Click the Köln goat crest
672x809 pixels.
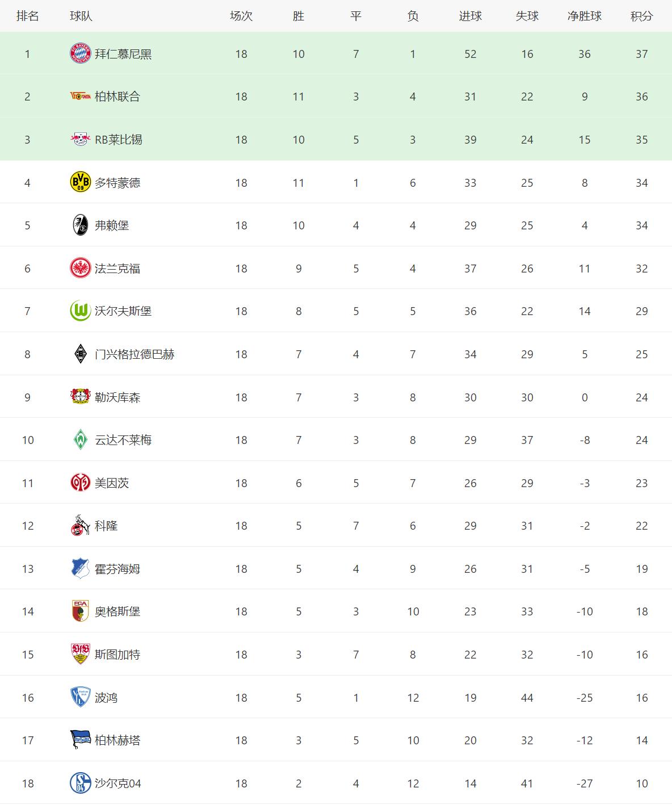[80, 526]
